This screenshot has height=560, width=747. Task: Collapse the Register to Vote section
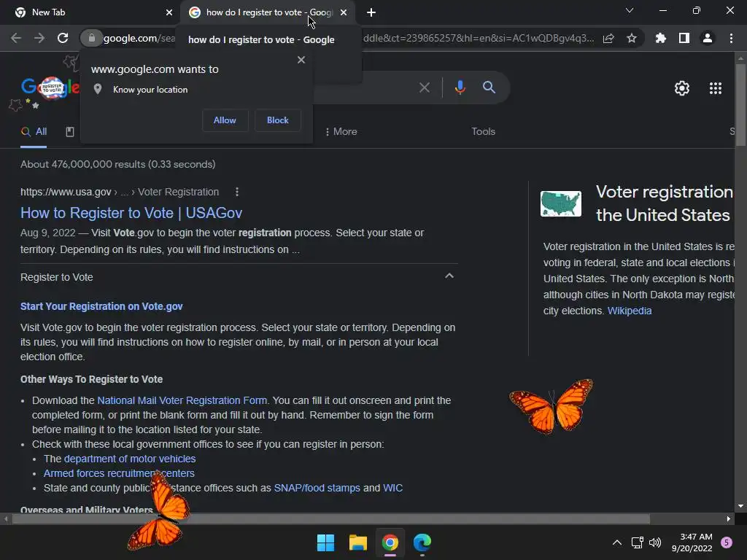449,276
